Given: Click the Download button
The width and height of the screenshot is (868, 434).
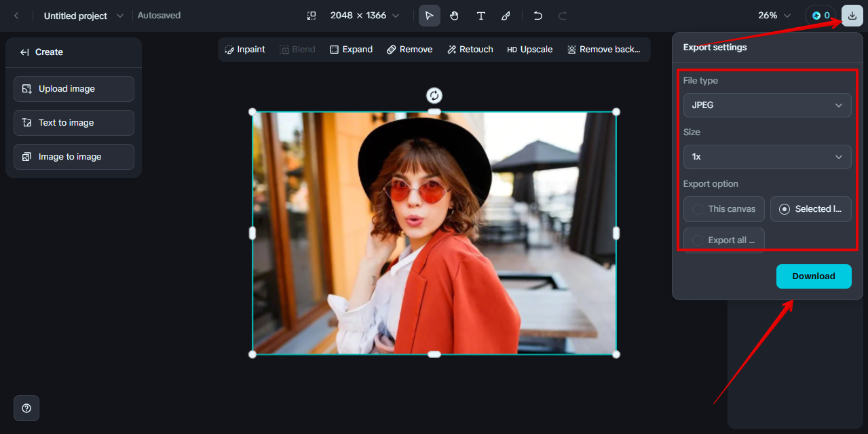Looking at the screenshot, I should click(x=814, y=276).
